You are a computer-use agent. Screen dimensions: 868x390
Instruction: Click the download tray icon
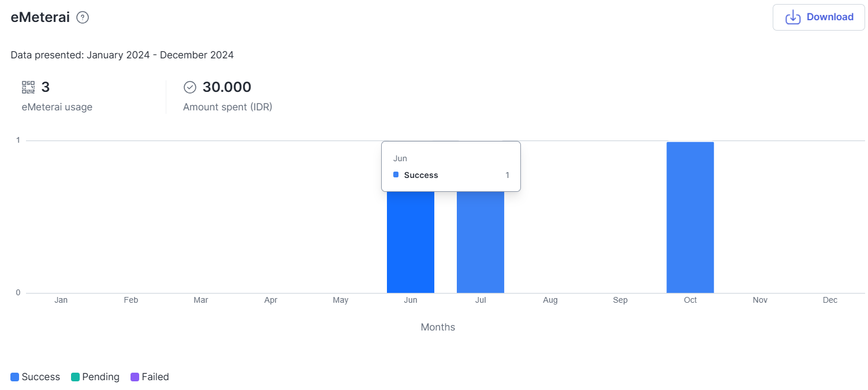(793, 17)
